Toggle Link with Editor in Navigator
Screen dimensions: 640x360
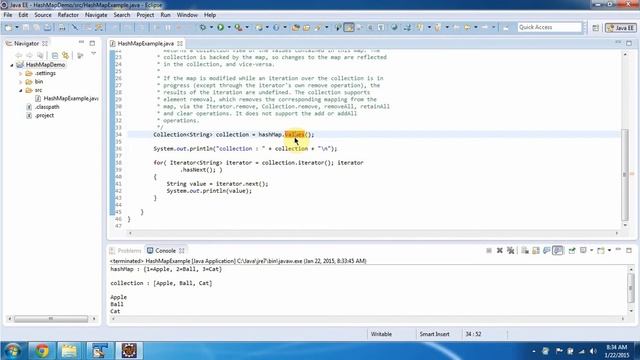(65, 55)
